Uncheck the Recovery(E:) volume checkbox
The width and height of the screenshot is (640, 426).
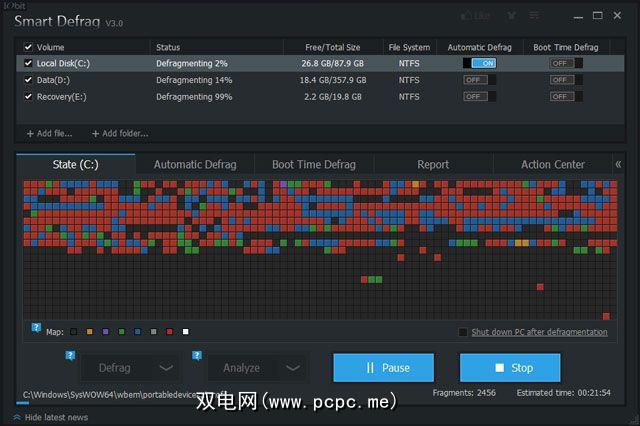click(27, 97)
